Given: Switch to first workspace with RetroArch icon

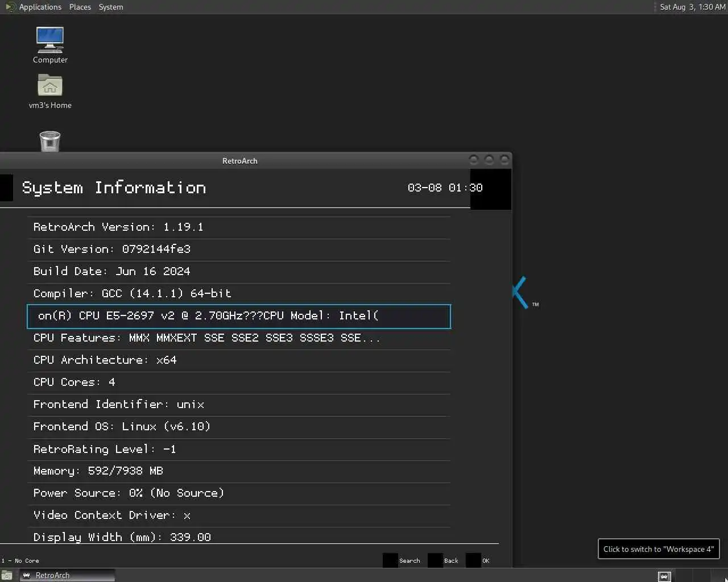Looking at the screenshot, I should pyautogui.click(x=664, y=576).
